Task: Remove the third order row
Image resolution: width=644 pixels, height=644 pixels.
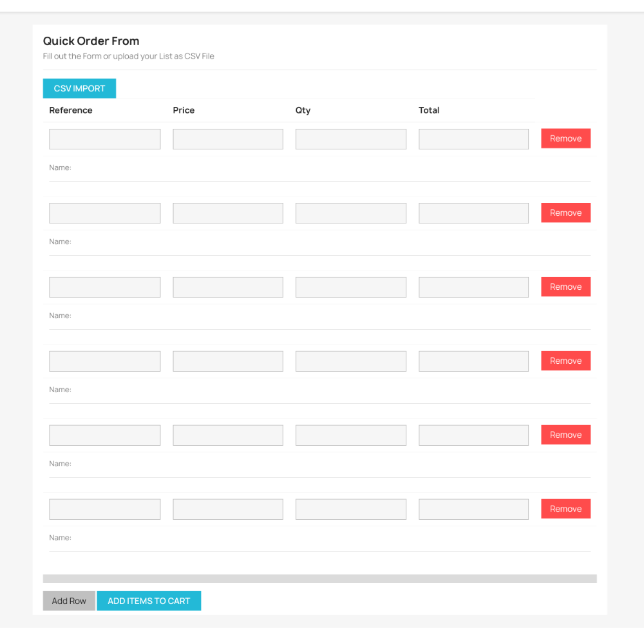Action: pos(565,287)
